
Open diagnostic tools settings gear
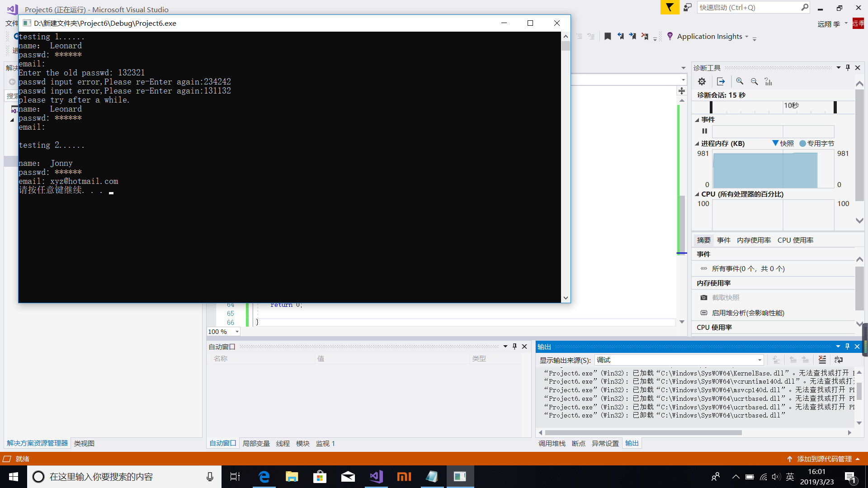702,82
